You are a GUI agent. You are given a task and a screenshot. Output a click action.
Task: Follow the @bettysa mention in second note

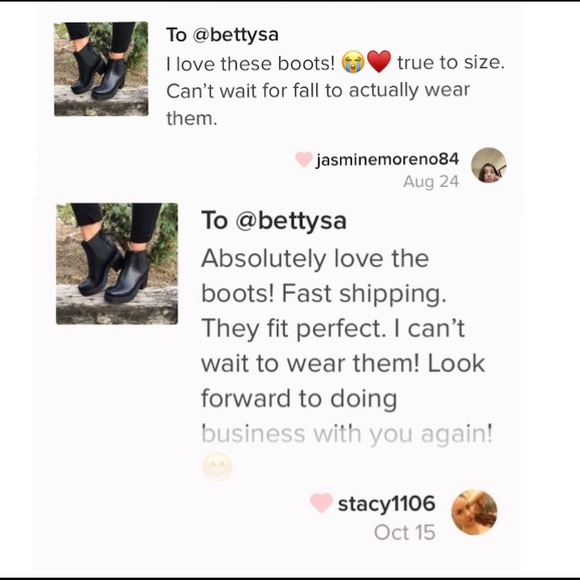pyautogui.click(x=291, y=221)
